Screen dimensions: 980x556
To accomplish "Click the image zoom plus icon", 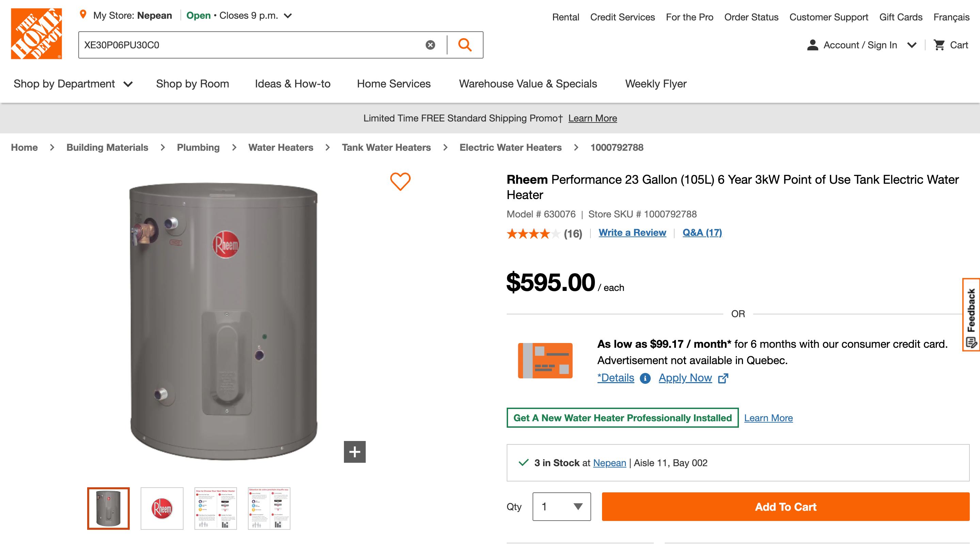I will click(x=354, y=452).
